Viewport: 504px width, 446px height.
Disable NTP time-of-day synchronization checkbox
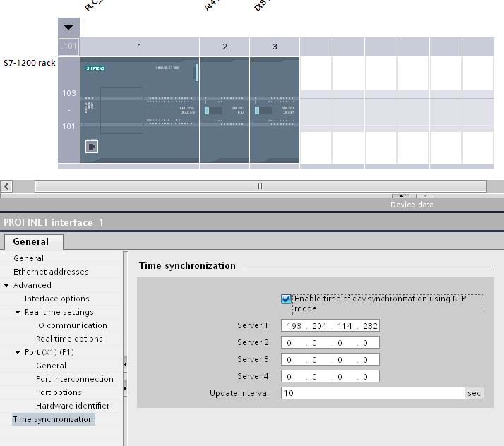(286, 299)
